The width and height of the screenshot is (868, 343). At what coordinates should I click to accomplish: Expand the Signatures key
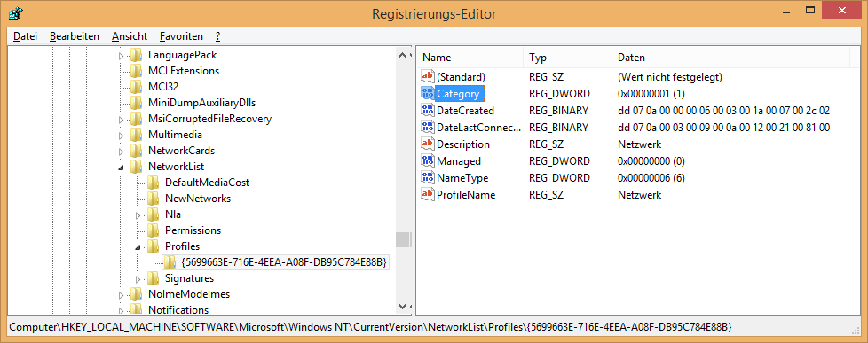(x=138, y=278)
